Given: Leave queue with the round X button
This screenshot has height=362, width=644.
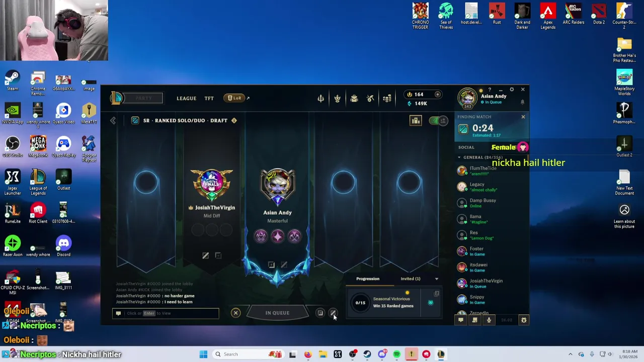Looking at the screenshot, I should tap(235, 313).
